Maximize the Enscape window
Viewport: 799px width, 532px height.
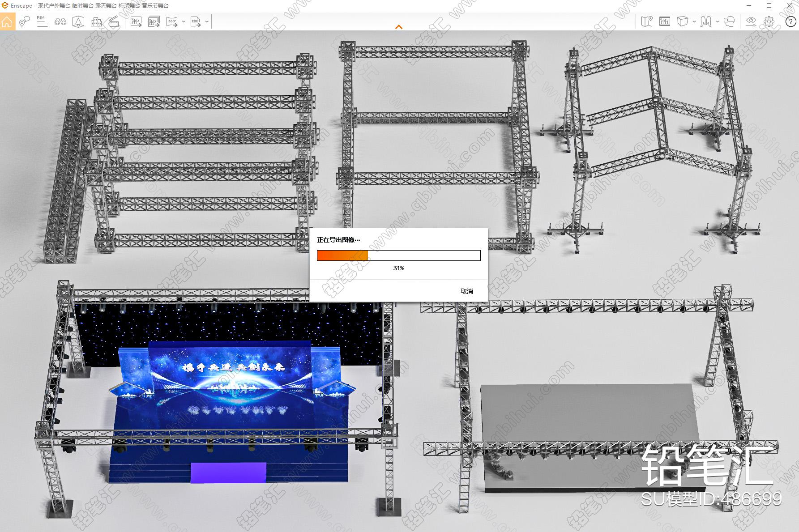[769, 5]
